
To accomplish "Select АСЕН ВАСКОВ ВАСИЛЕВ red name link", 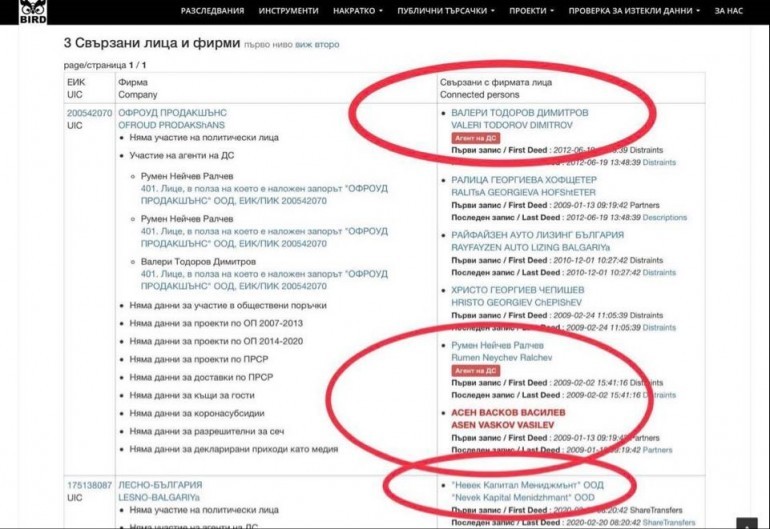I will (508, 412).
